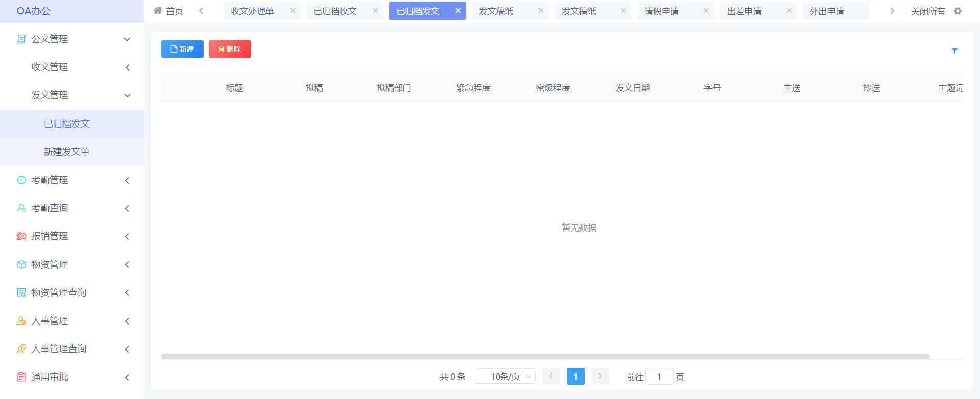
Task: Click the horizontal table scrollbar
Action: [545, 357]
